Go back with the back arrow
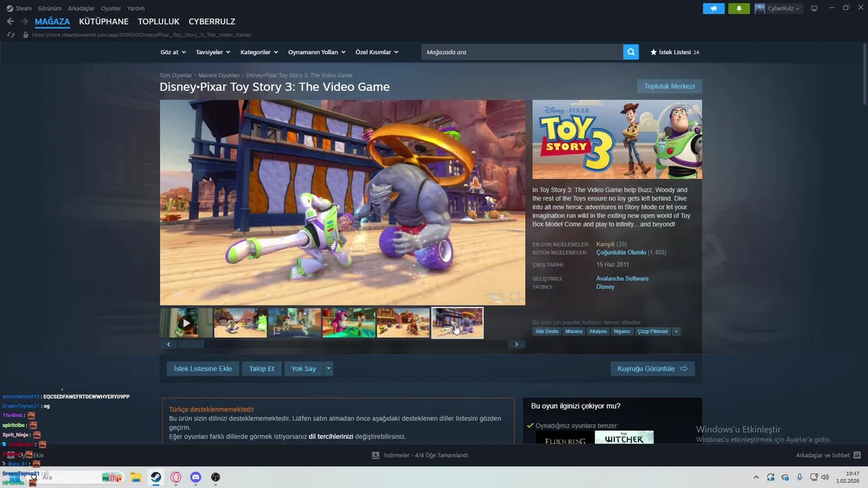This screenshot has width=868, height=488. pyautogui.click(x=10, y=22)
